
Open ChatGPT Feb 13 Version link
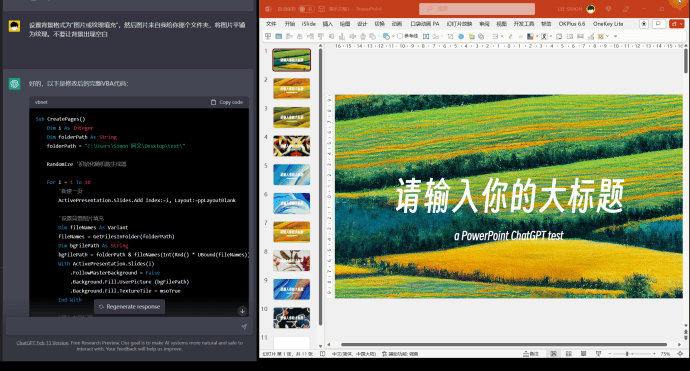[x=43, y=343]
